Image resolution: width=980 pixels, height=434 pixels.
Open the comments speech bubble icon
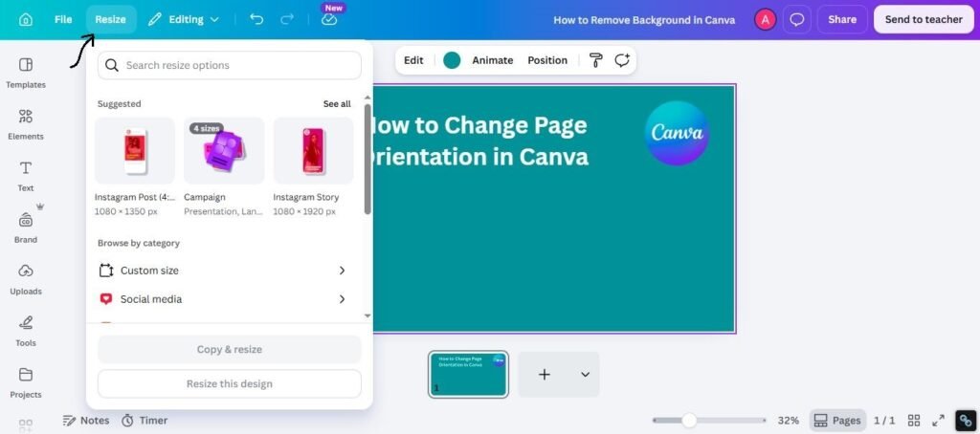click(797, 19)
